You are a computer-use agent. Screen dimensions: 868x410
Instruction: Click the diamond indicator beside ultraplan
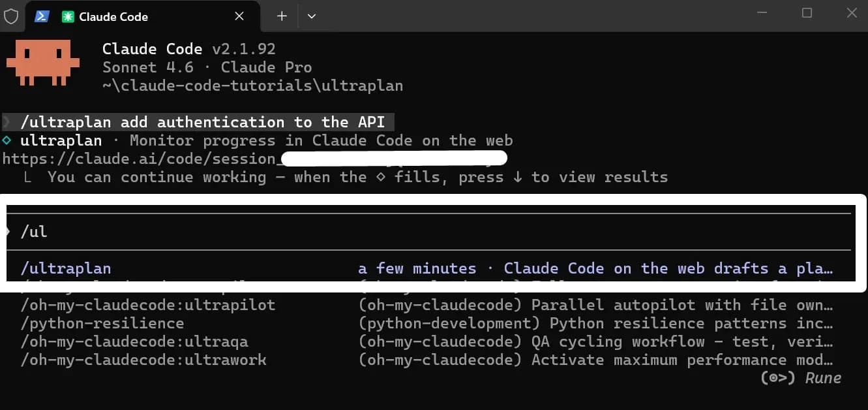tap(7, 140)
